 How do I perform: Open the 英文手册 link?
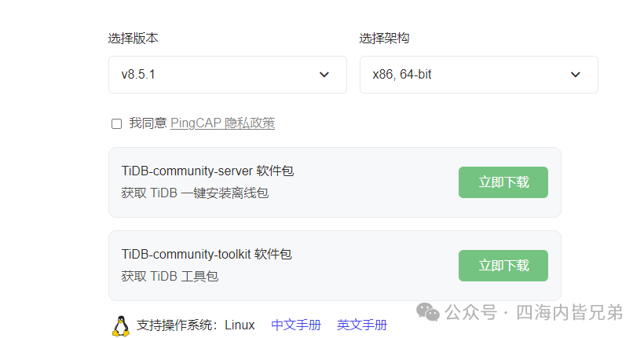click(x=362, y=325)
